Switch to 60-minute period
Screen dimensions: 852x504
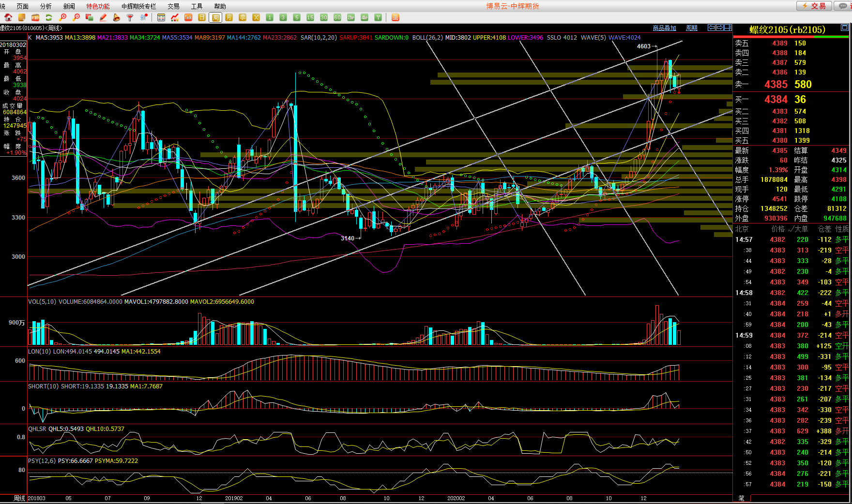click(x=337, y=17)
